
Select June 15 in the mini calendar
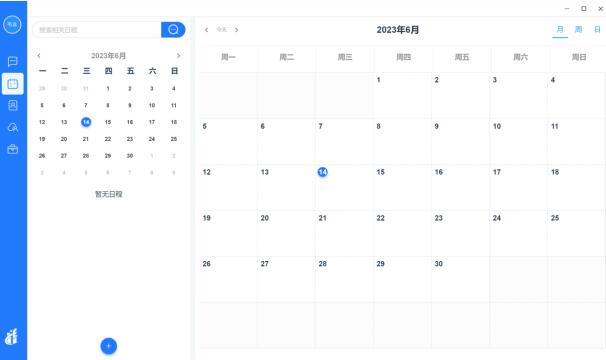pyautogui.click(x=108, y=122)
